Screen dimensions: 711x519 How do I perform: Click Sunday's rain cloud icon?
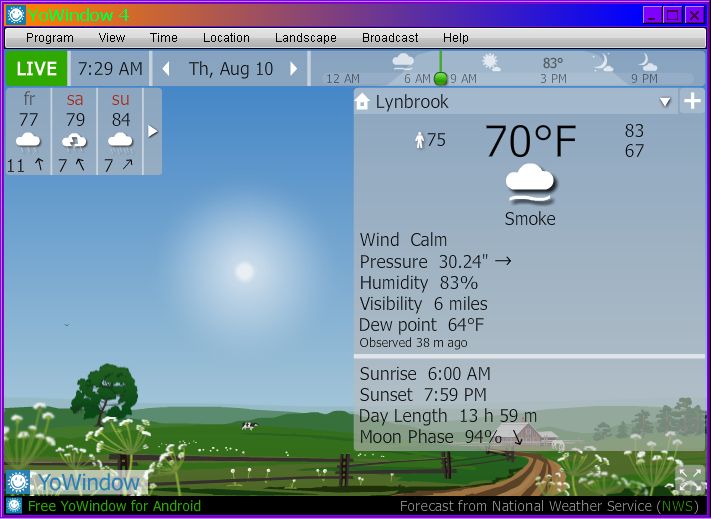(x=121, y=141)
